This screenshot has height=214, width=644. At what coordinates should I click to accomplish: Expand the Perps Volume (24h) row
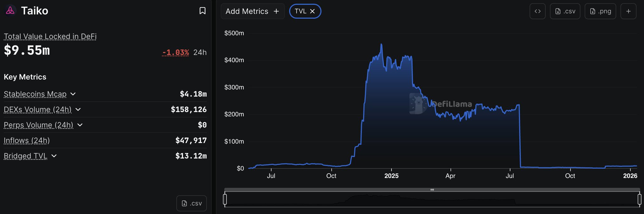[80, 125]
